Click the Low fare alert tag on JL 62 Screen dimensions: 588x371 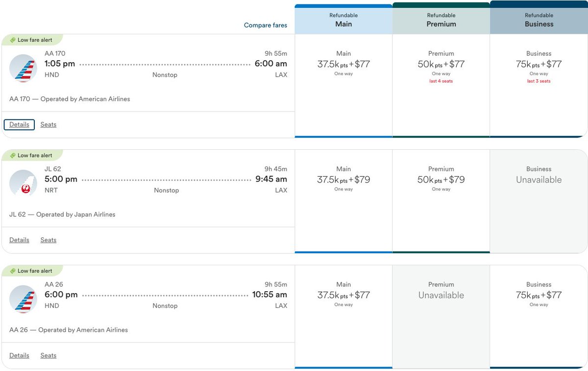pyautogui.click(x=31, y=156)
